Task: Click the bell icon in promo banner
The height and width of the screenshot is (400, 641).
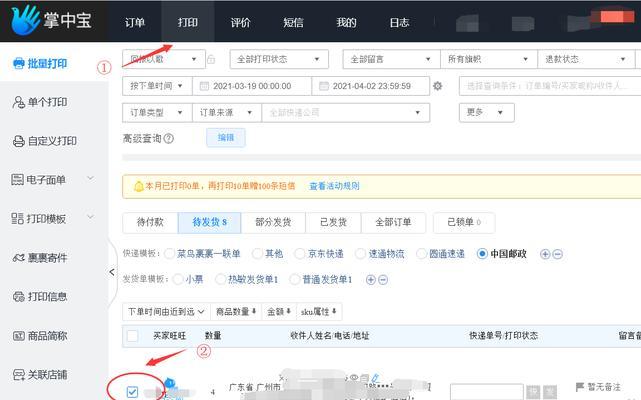Action: point(138,187)
